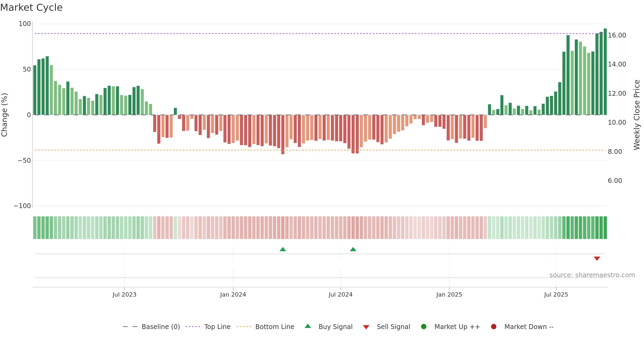Click the 100 tick on the left axis
Viewport: 644px width, 362px height.
click(25, 24)
